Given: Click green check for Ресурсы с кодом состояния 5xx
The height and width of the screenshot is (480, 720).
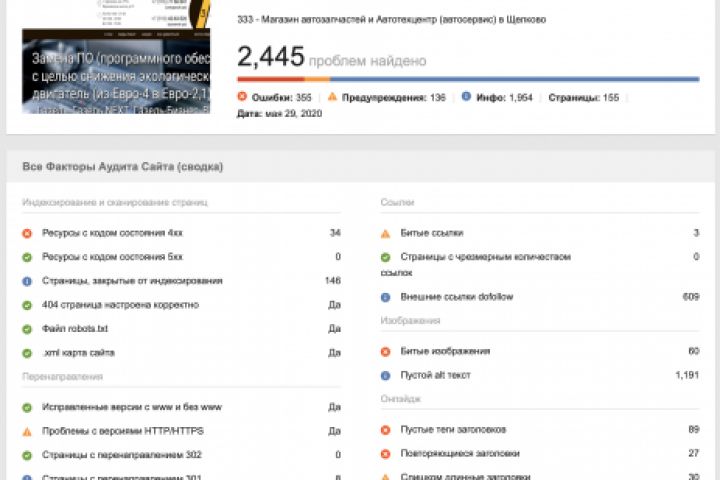Looking at the screenshot, I should 27,257.
